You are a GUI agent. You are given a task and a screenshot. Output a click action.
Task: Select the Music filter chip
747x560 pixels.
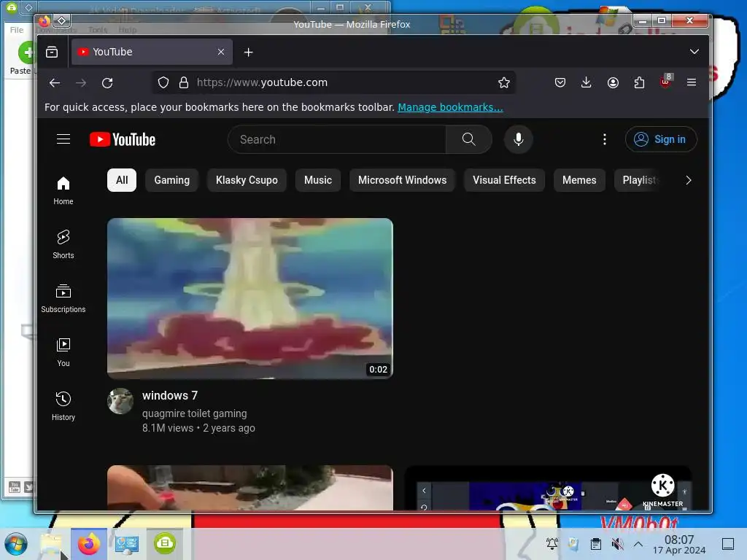click(x=318, y=180)
